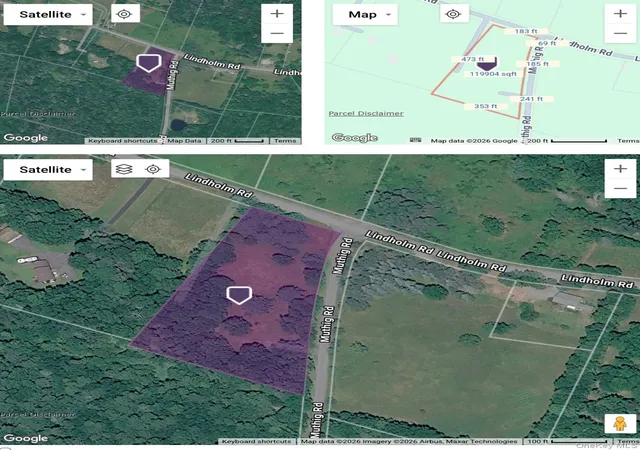This screenshot has width=640, height=450.
Task: Zoom out on large bottom map
Action: (620, 188)
